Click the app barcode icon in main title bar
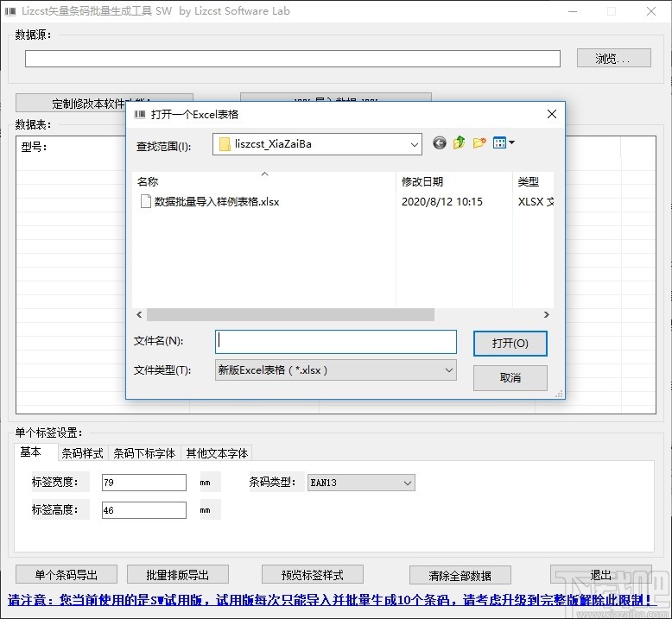672x619 pixels. [10, 11]
